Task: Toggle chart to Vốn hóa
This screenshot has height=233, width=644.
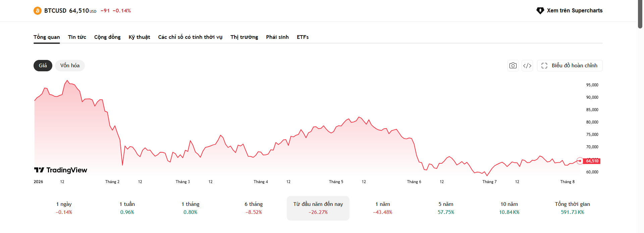Action: click(x=70, y=66)
